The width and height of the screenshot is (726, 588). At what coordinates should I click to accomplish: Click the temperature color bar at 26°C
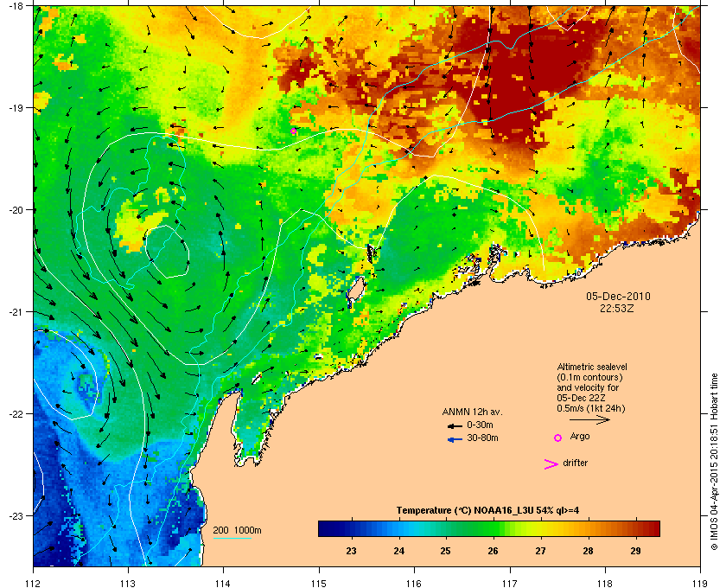pos(494,528)
